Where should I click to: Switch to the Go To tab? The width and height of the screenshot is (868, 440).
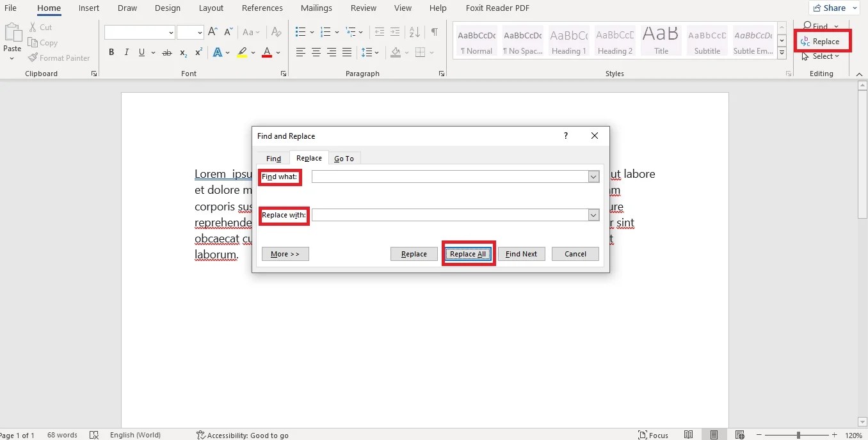[x=344, y=158]
